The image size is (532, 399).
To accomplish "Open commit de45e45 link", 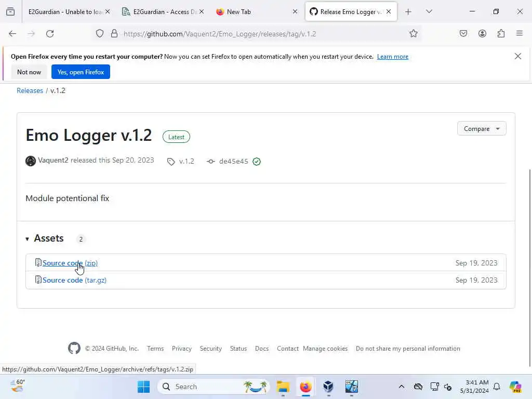I will click(x=234, y=161).
